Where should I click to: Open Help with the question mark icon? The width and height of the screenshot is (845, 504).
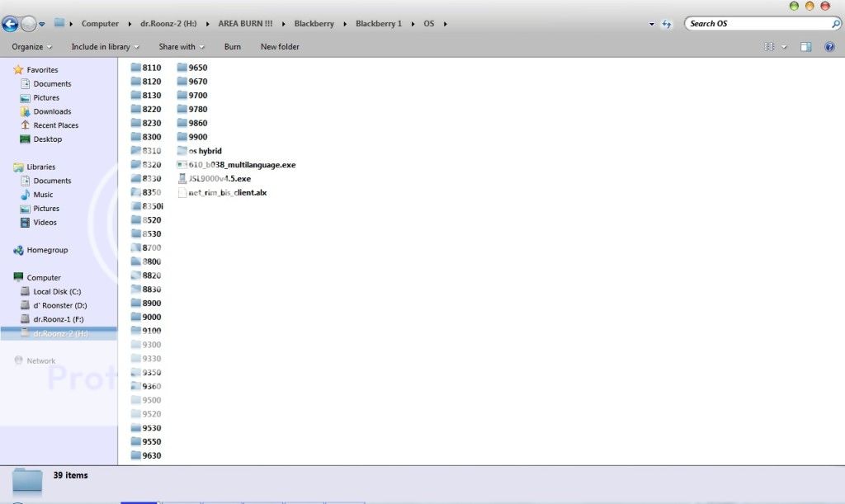[829, 47]
